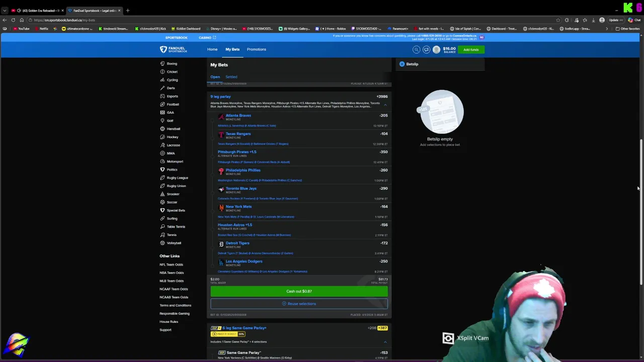644x362 pixels.
Task: Open the Terms and Conditions link
Action: [175, 305]
